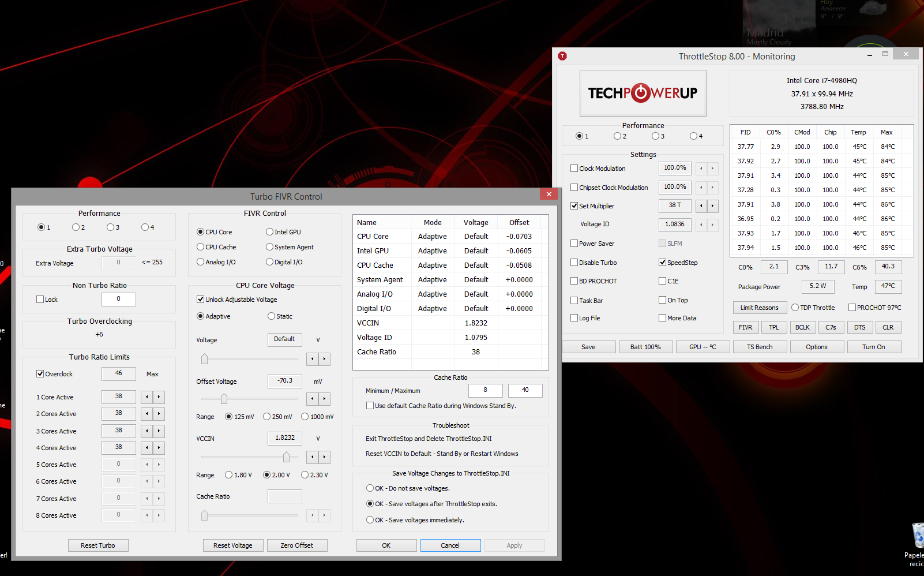This screenshot has width=924, height=576.
Task: Click the VCCIN slider handle
Action: [286, 457]
